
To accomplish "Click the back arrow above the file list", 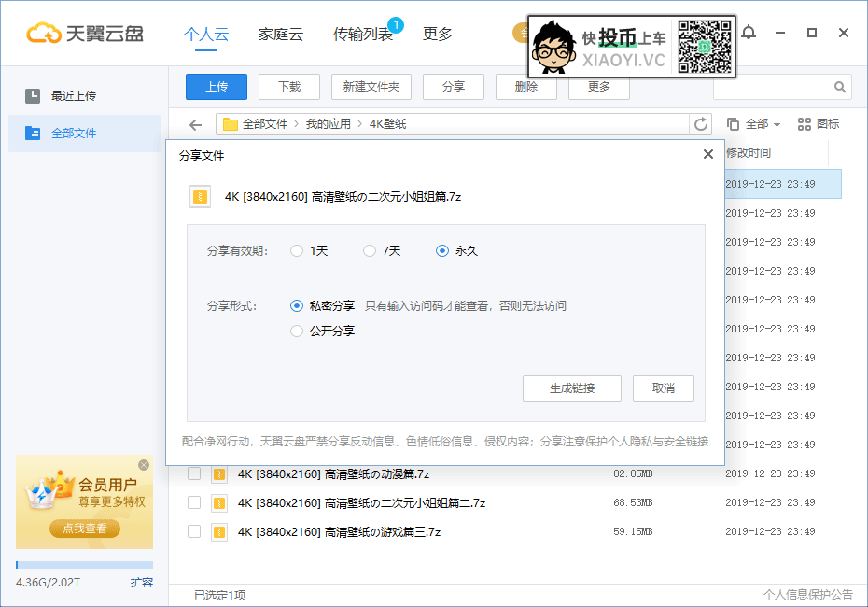I will pos(196,123).
